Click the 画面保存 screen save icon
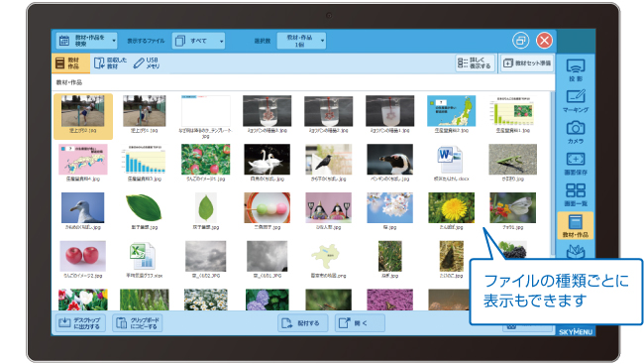644x364 pixels. click(576, 164)
